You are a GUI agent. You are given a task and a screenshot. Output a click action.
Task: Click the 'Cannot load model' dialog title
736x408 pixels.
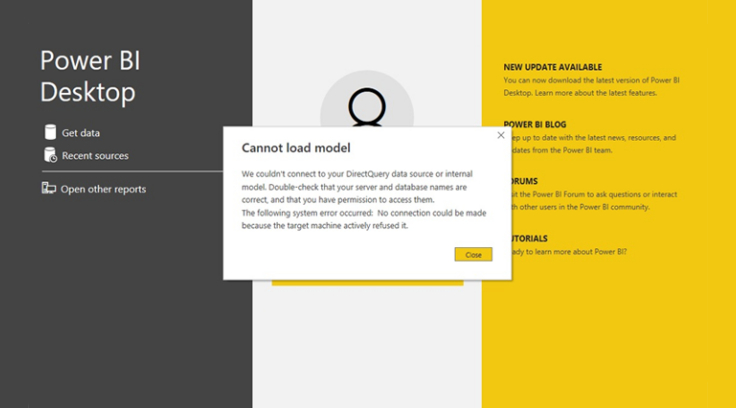[x=296, y=148]
